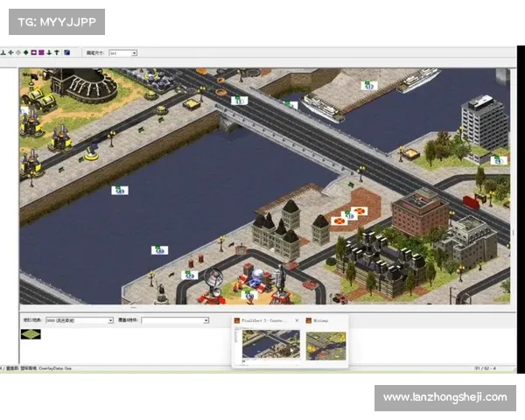Click the gray diamond flatten-ground icon
This screenshot has width=525, height=420.
point(18,52)
